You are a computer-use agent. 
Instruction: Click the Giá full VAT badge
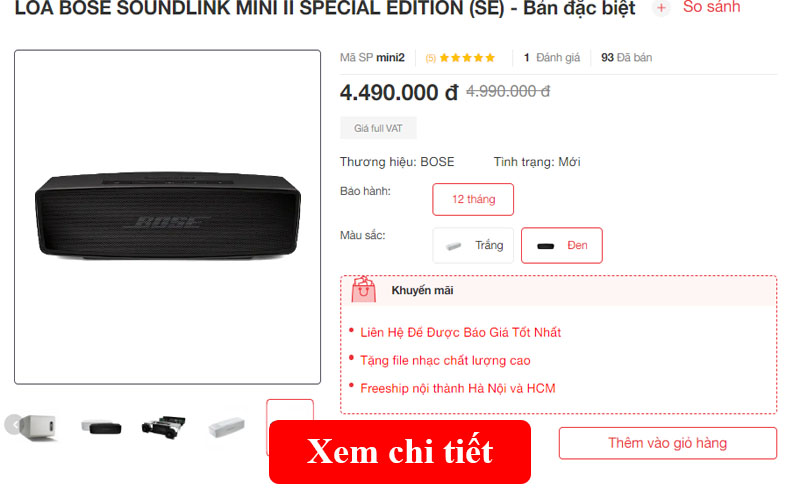pyautogui.click(x=379, y=128)
